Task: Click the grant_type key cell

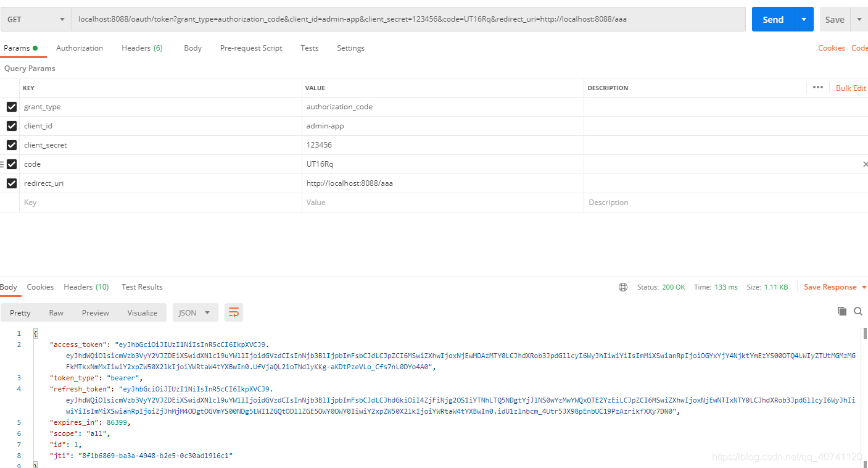Action: coord(160,107)
